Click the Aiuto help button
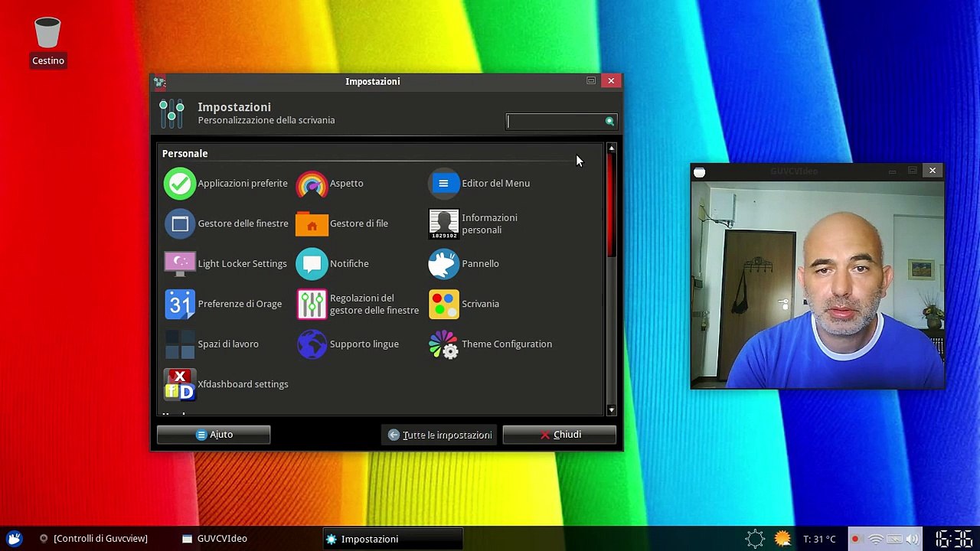The image size is (980, 551). tap(214, 435)
